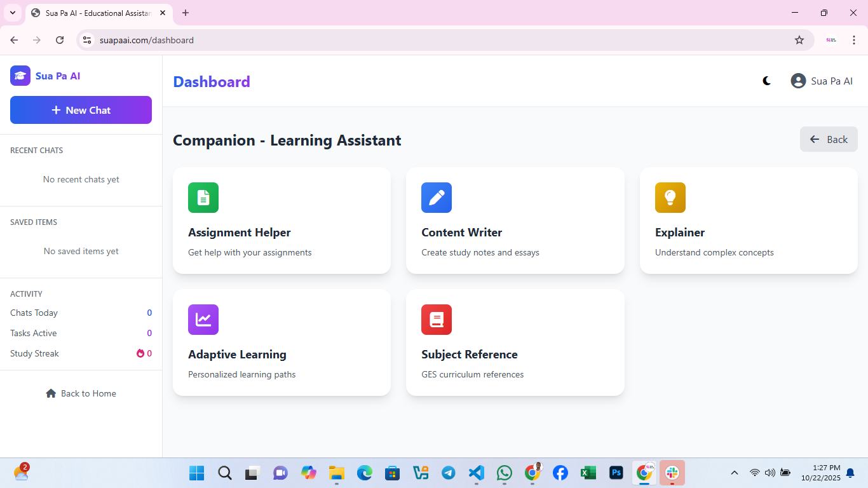The image size is (868, 488).
Task: Select the yellow Explainer lightbulb icon
Action: click(x=670, y=198)
